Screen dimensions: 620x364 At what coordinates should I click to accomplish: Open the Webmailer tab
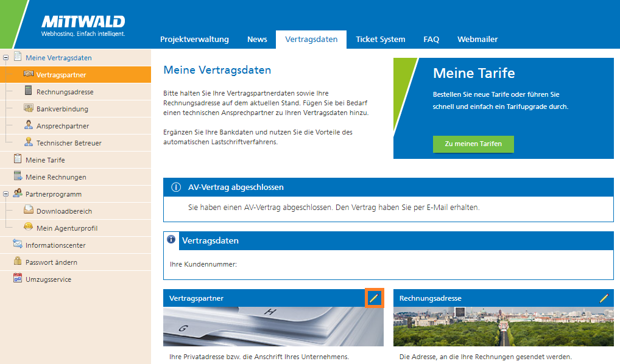click(x=477, y=39)
